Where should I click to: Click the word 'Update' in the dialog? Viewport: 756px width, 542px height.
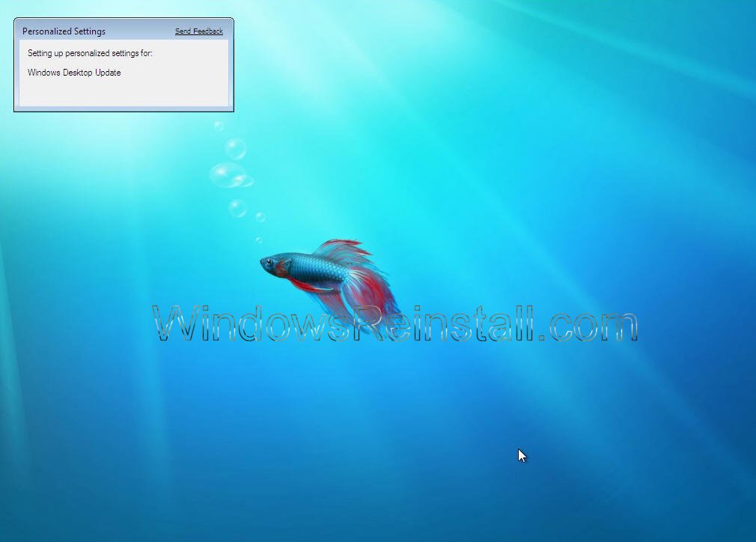(108, 73)
